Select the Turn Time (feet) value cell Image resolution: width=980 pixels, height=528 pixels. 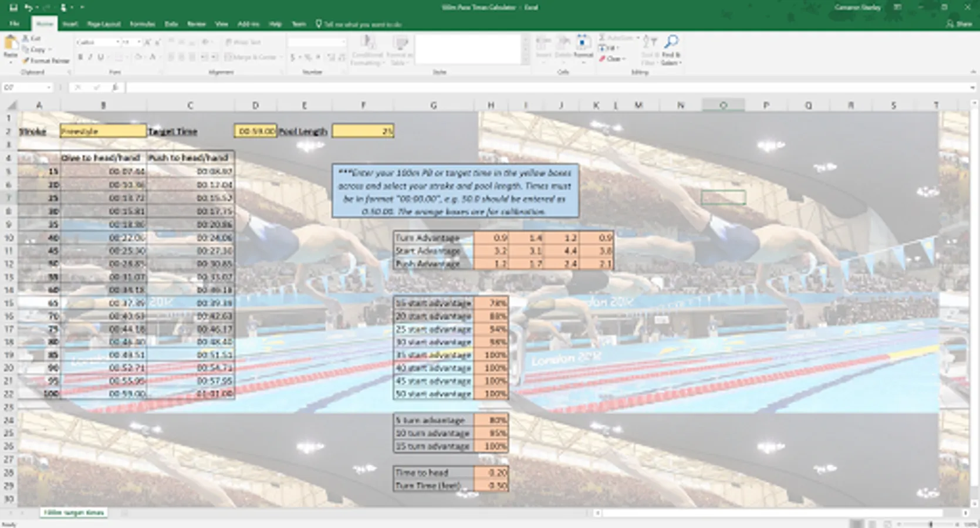point(491,485)
